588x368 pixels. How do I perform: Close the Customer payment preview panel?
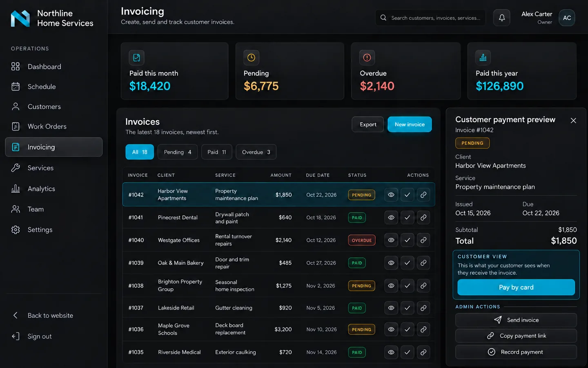click(573, 120)
